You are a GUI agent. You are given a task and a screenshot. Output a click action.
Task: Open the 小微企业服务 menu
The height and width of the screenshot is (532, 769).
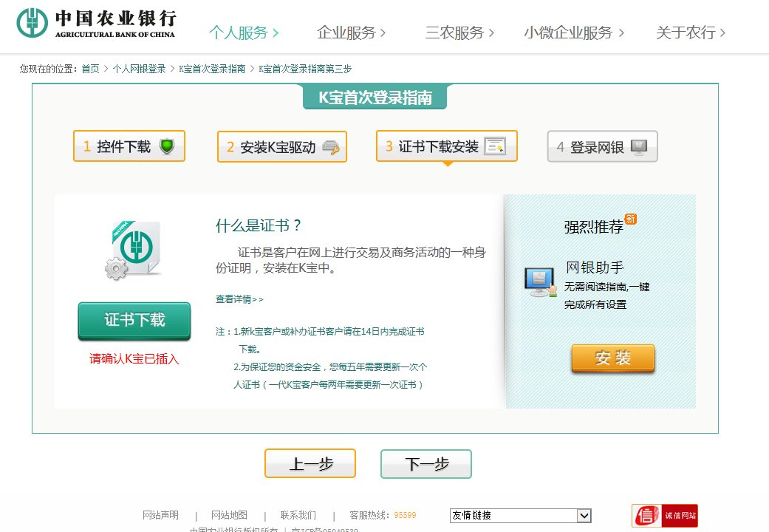570,33
